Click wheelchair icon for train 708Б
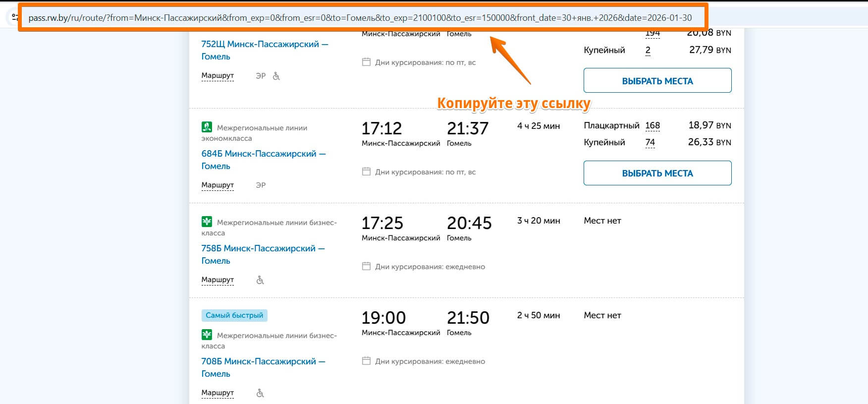 click(x=260, y=393)
